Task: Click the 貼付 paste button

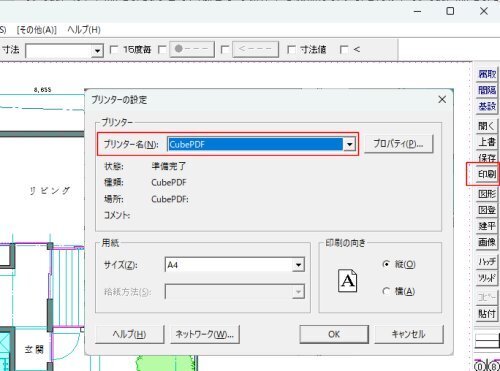Action: (487, 314)
